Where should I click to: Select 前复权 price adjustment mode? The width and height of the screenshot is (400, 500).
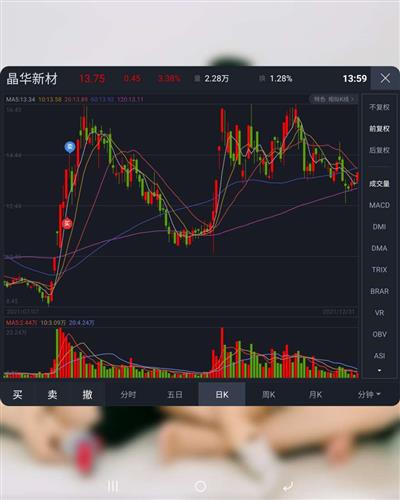[x=379, y=129]
